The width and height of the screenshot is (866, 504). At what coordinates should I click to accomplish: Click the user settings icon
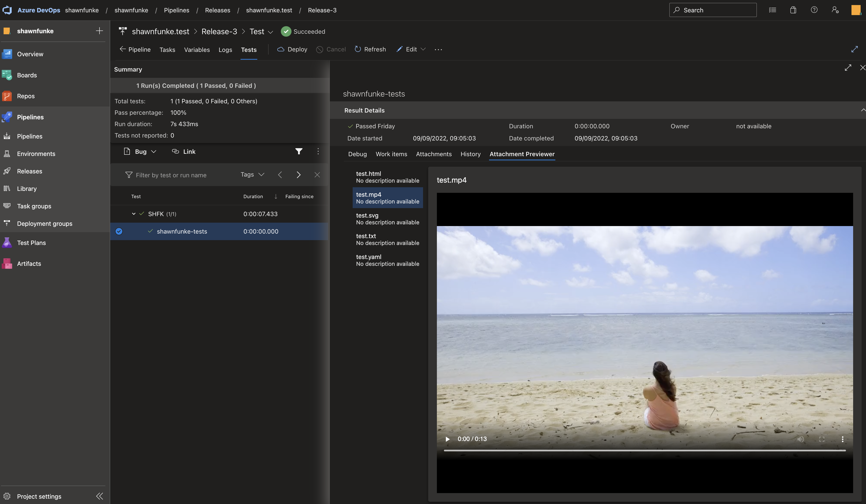(835, 10)
